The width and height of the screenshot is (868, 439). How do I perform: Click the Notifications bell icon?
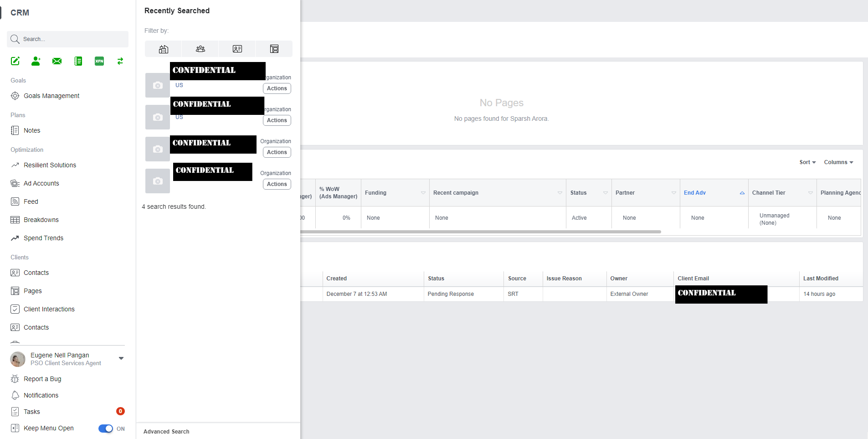pos(15,395)
